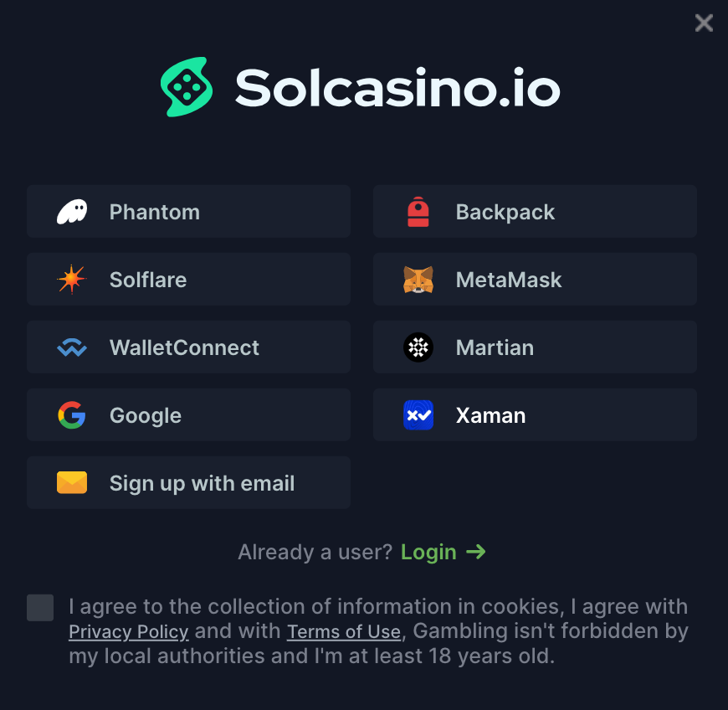Screen dimensions: 728x710
Task: Open the Privacy Policy link
Action: click(129, 631)
